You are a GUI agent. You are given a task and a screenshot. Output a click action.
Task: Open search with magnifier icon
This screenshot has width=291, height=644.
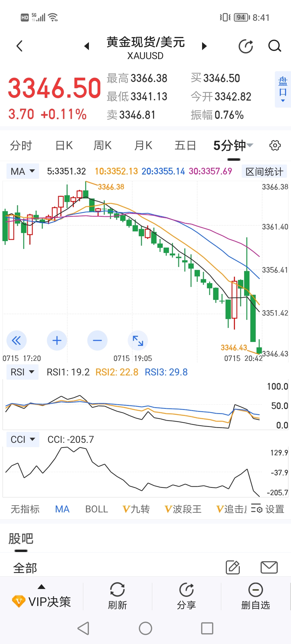tap(275, 46)
